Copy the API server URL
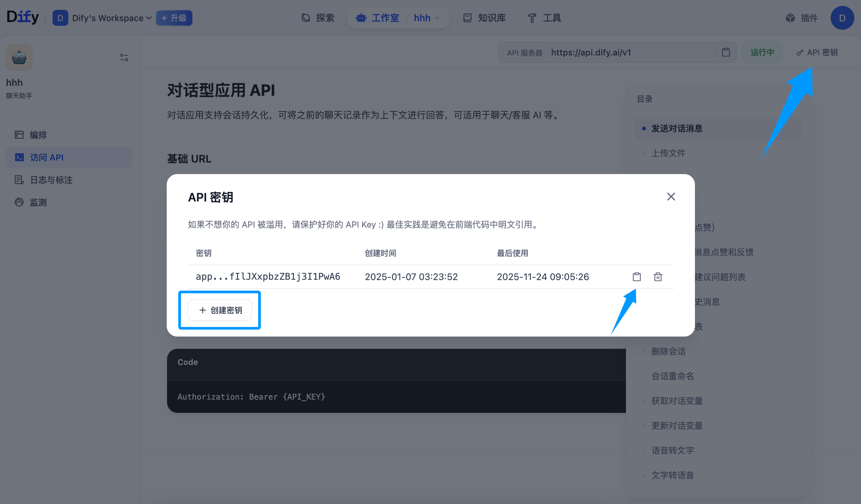The image size is (861, 504). (726, 52)
